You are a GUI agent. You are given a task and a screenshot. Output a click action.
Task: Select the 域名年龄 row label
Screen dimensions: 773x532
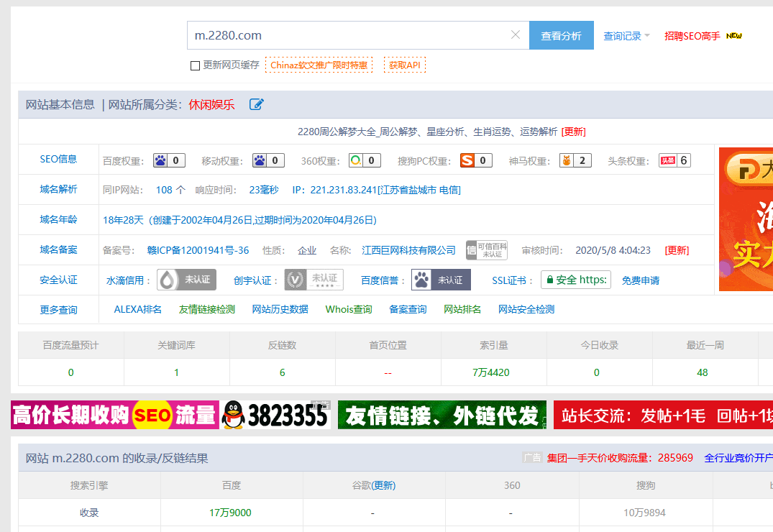coord(58,219)
